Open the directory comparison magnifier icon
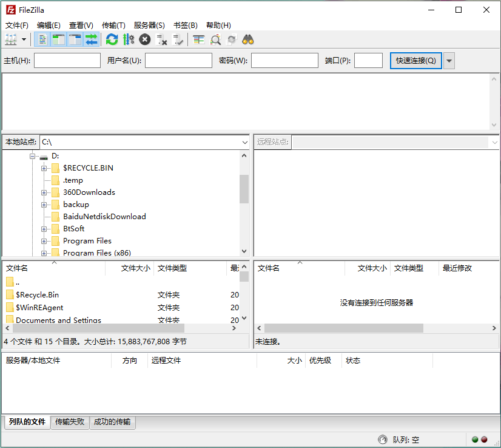This screenshot has height=448, width=501. 215,39
